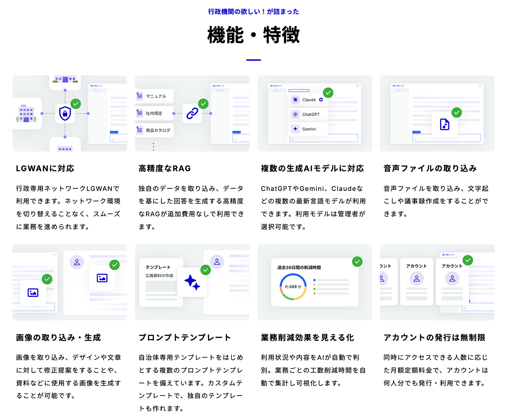Click the green checkmark on the shield icon

tap(76, 104)
